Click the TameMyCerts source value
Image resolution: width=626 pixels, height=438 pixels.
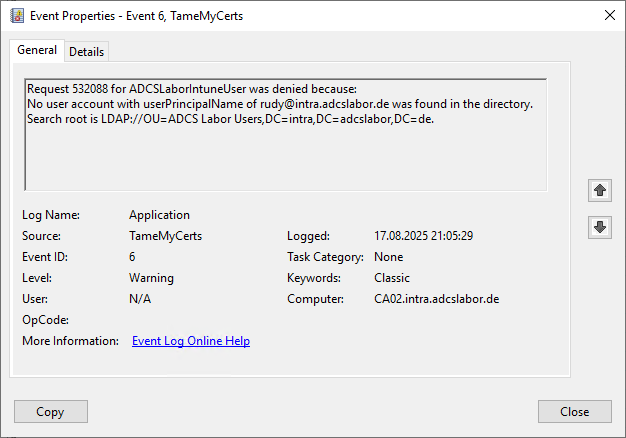[166, 236]
